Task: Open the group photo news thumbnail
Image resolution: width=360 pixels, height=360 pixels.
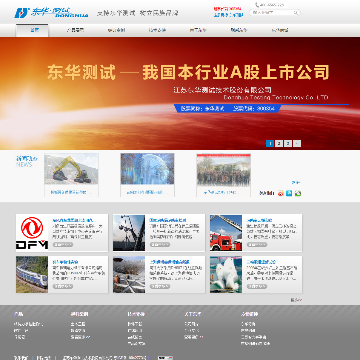Action: click(223, 170)
